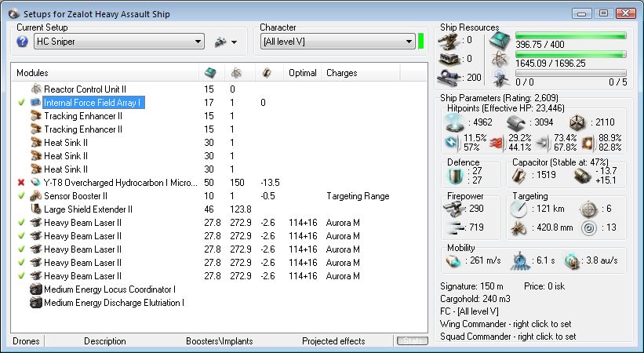
Task: Click the turret hardpoints icon
Action: pos(448,41)
